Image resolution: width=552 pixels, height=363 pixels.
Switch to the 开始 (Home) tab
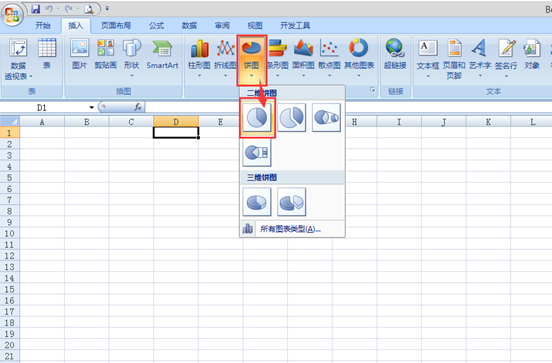pos(43,26)
